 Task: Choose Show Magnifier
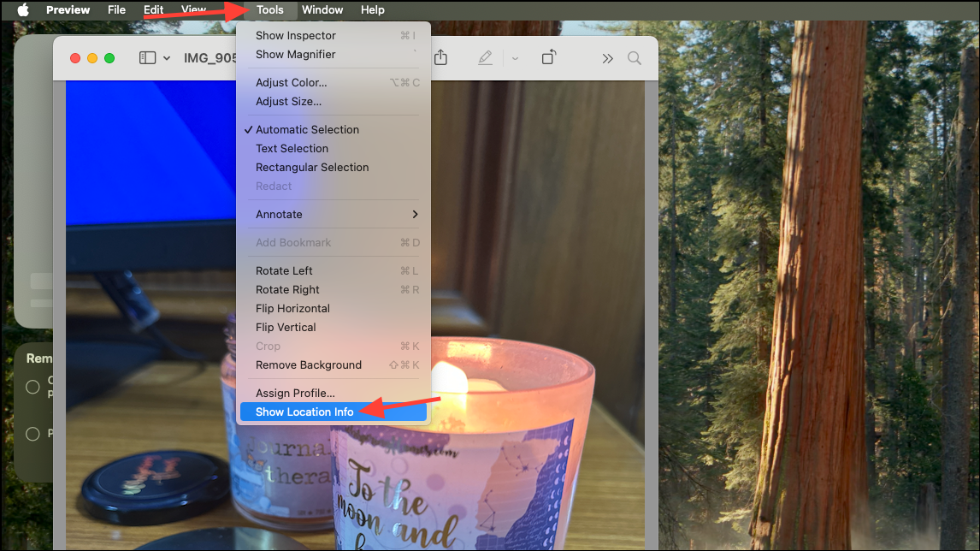coord(334,55)
